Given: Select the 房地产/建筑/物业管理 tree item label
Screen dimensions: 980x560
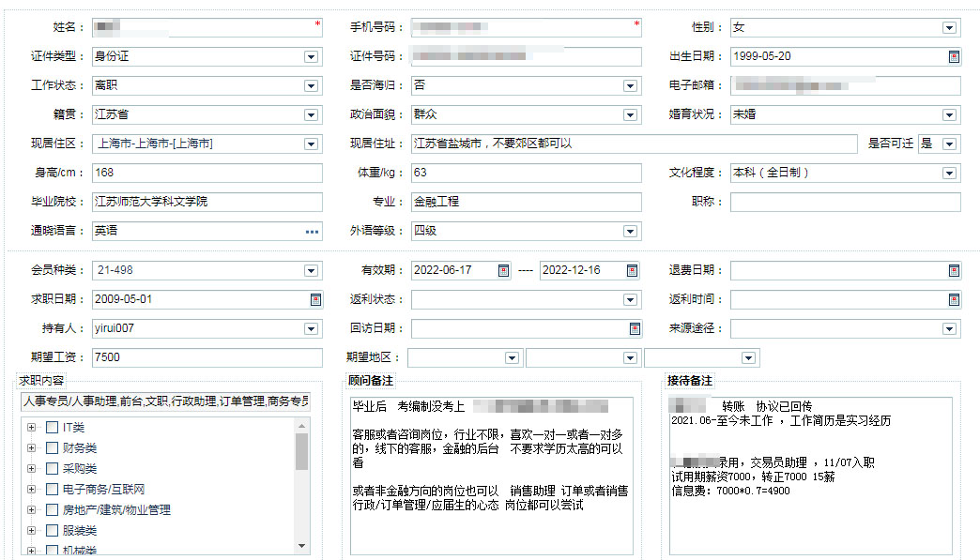Looking at the screenshot, I should click(116, 510).
